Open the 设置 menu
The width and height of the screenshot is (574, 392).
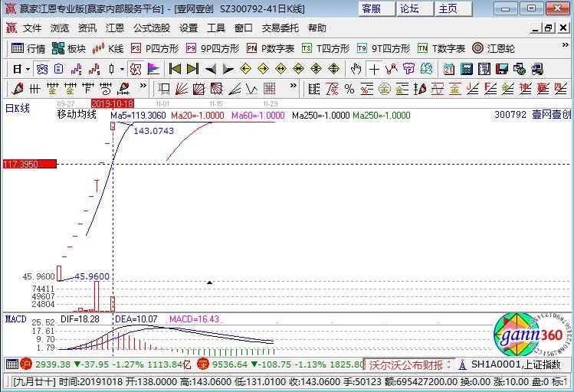189,28
